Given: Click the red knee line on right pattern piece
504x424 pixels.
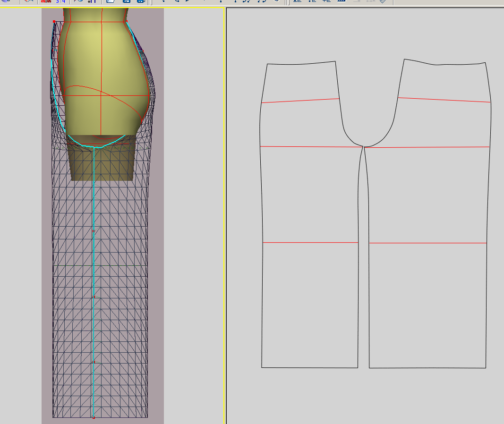Looking at the screenshot, I should coord(427,243).
